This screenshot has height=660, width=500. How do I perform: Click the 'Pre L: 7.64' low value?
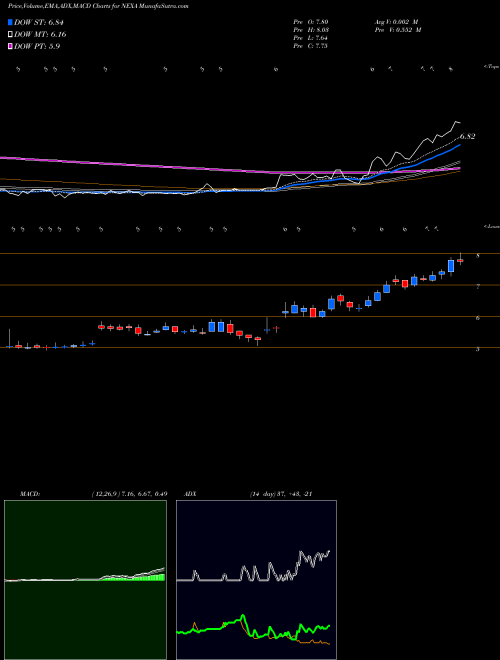[x=311, y=38]
